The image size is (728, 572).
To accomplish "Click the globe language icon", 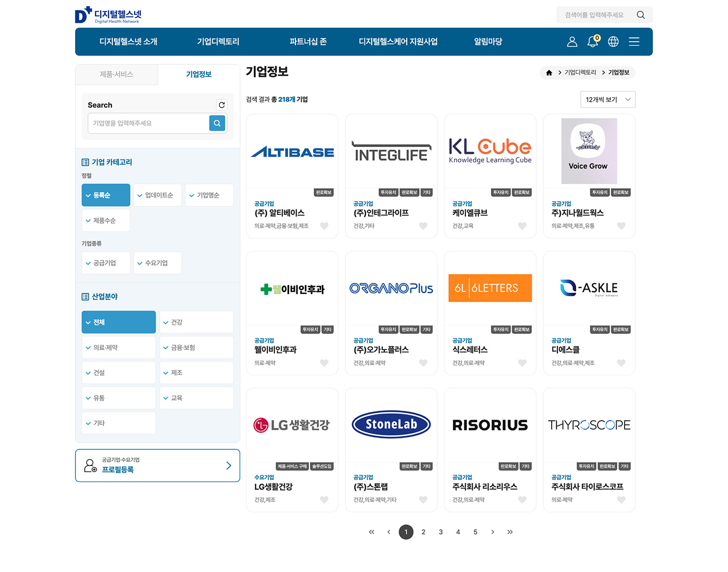I will coord(613,42).
